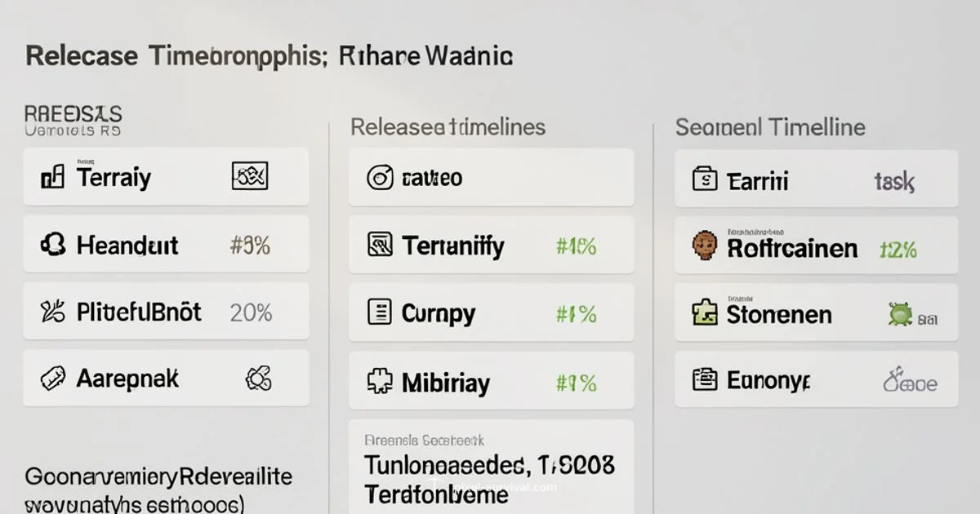This screenshot has width=980, height=514.
Task: Click the 12% badge on Roffrcainen
Action: (x=898, y=249)
